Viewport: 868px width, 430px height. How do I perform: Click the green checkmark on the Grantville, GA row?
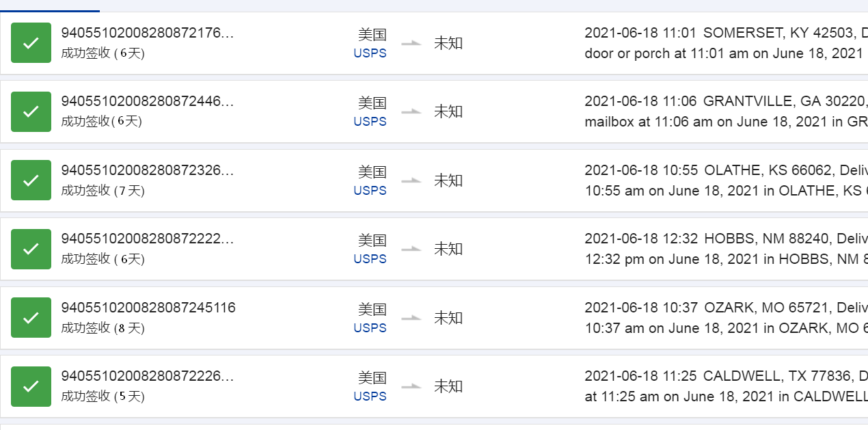click(31, 111)
